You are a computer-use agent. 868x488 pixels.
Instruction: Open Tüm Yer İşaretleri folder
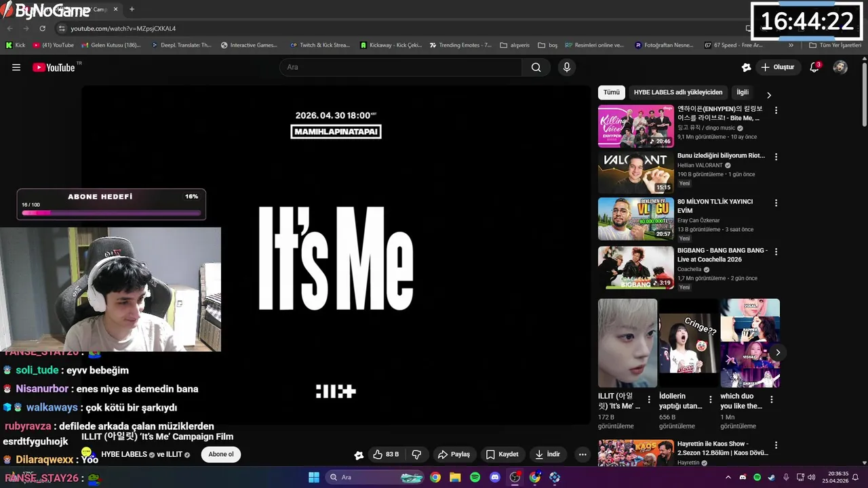tap(835, 45)
